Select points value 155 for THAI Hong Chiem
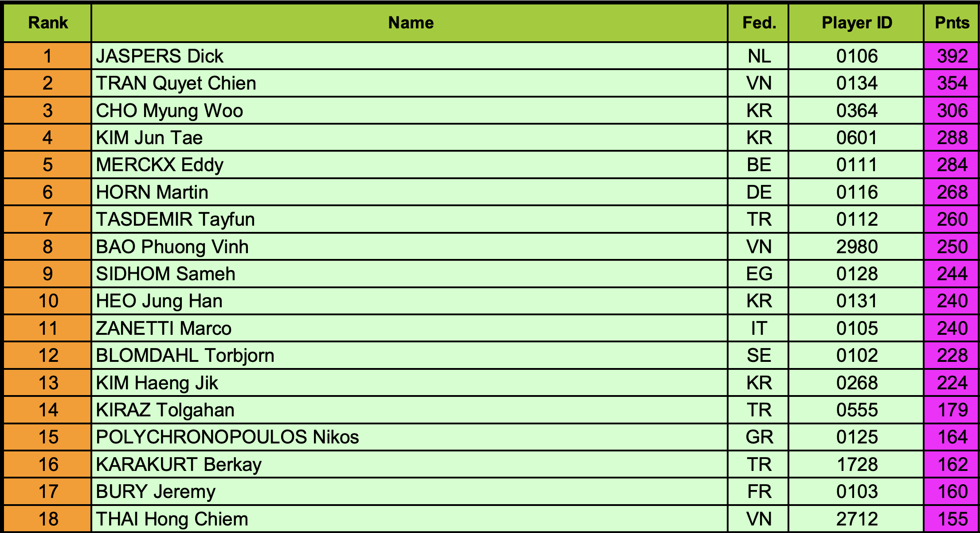The width and height of the screenshot is (980, 533). pos(951,519)
